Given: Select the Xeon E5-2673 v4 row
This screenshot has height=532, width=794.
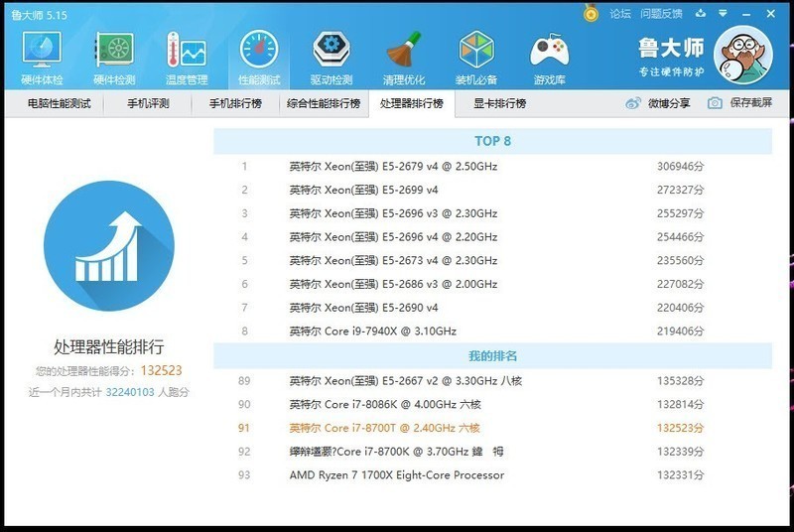Looking at the screenshot, I should point(492,260).
